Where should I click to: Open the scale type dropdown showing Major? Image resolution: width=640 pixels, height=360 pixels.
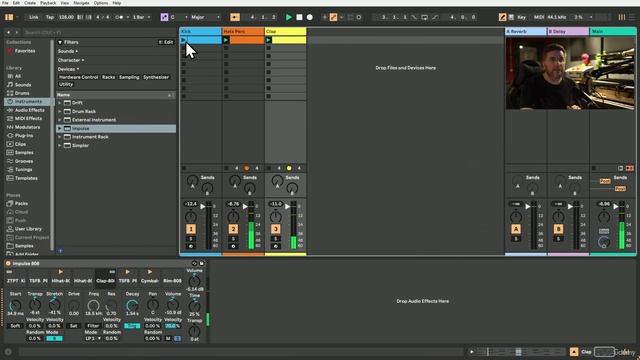pyautogui.click(x=205, y=17)
